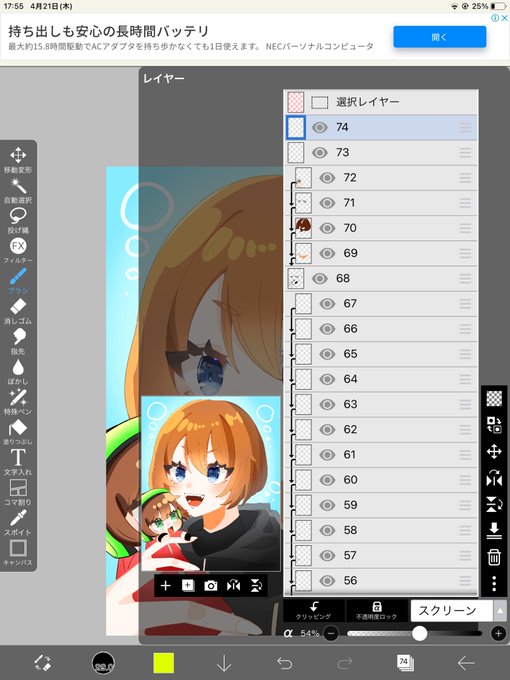Open ad info icon
510x680 pixels.
point(495,18)
